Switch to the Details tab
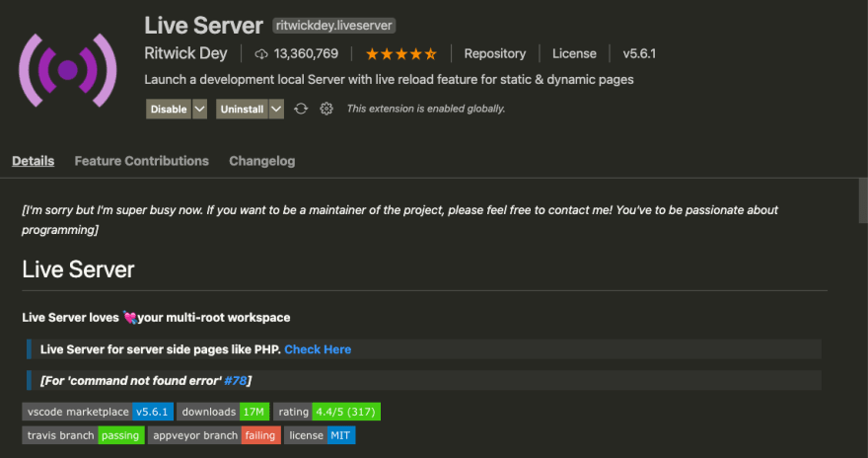The image size is (868, 458). 34,161
